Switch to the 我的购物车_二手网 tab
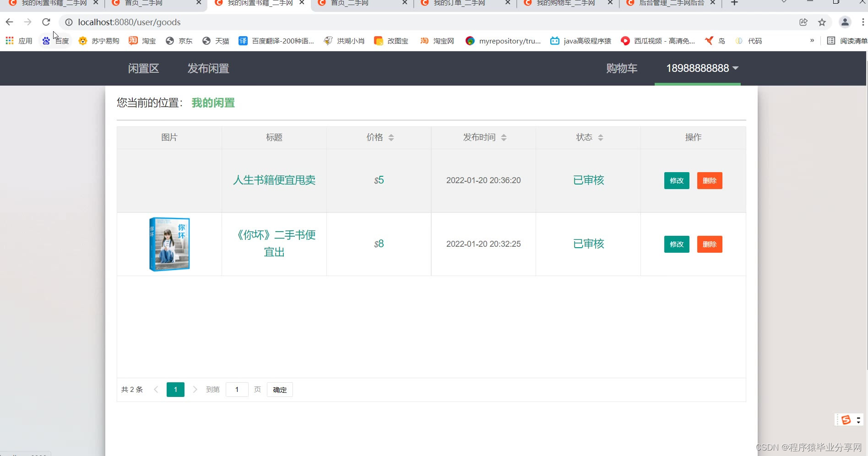 click(x=568, y=4)
